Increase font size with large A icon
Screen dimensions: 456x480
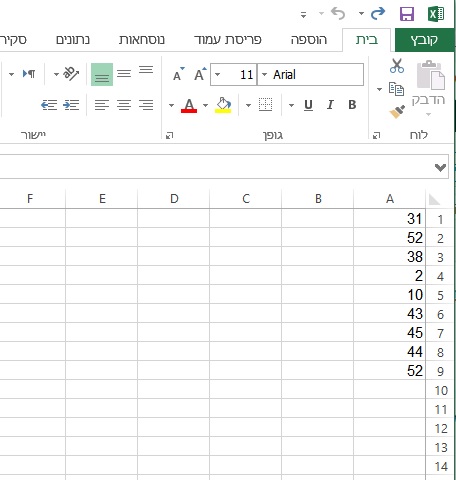point(200,74)
